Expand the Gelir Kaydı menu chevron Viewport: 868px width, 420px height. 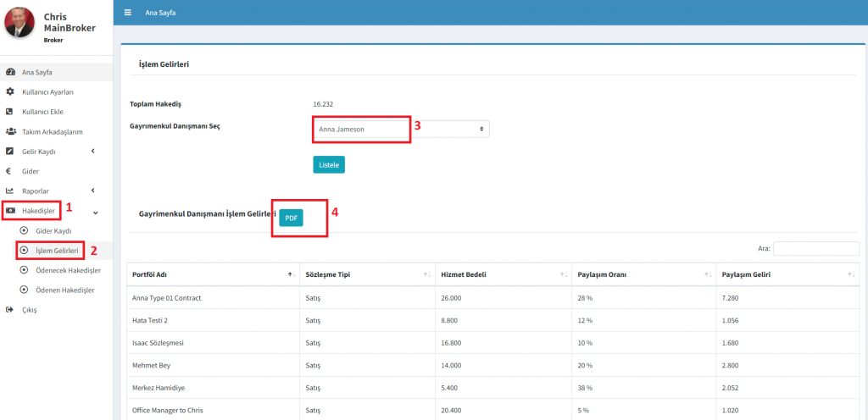coord(92,152)
